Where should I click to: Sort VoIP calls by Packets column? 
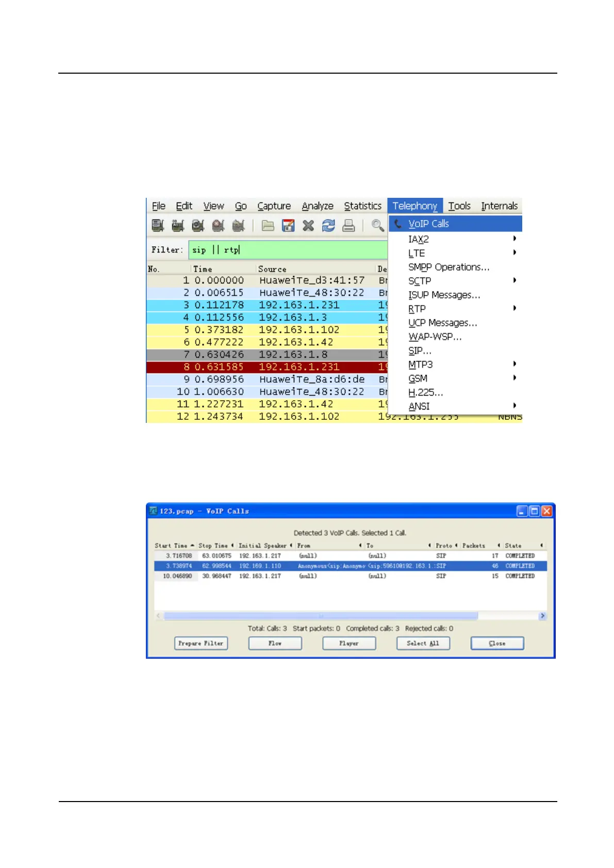(x=481, y=546)
